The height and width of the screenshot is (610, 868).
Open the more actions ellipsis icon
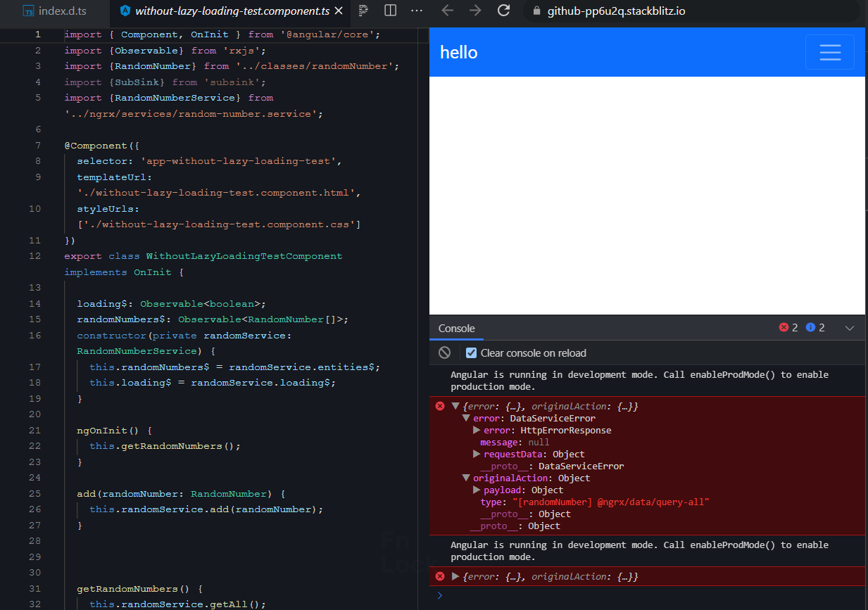coord(417,11)
